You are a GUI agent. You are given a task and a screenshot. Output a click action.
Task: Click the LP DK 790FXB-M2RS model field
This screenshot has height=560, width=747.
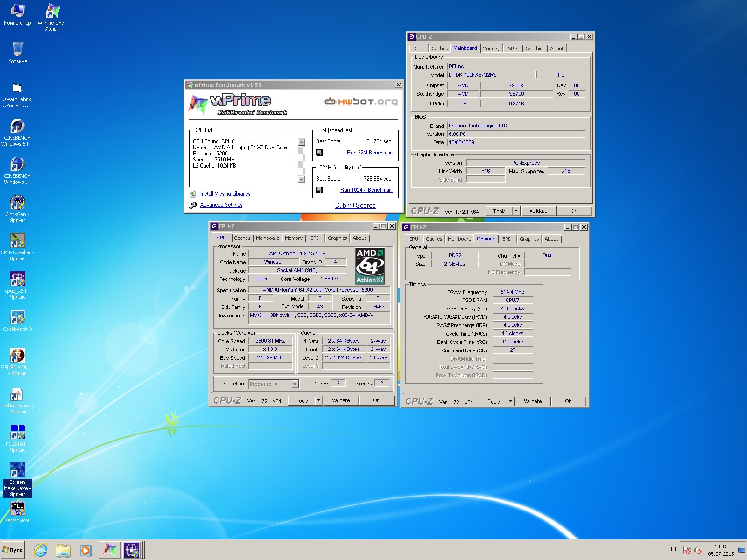click(491, 75)
